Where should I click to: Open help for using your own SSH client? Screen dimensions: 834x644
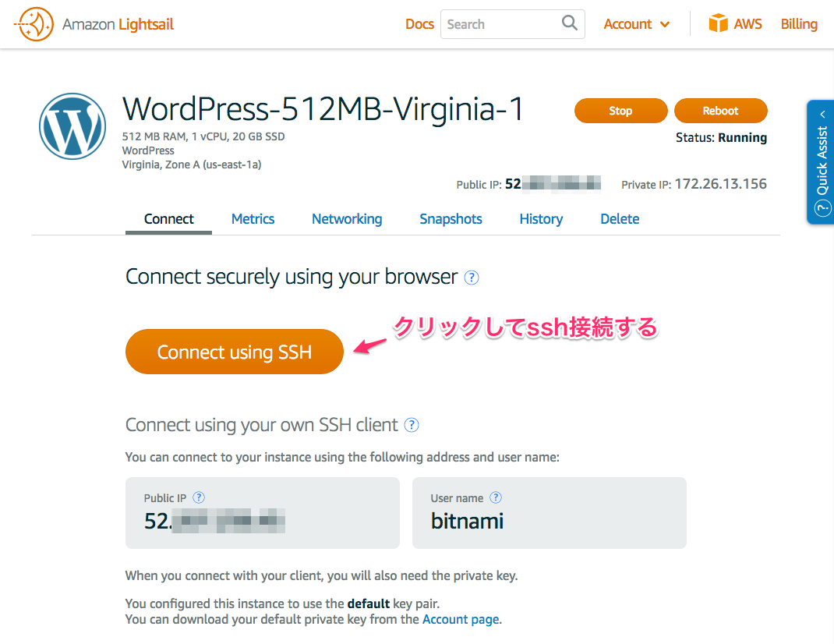click(x=412, y=425)
